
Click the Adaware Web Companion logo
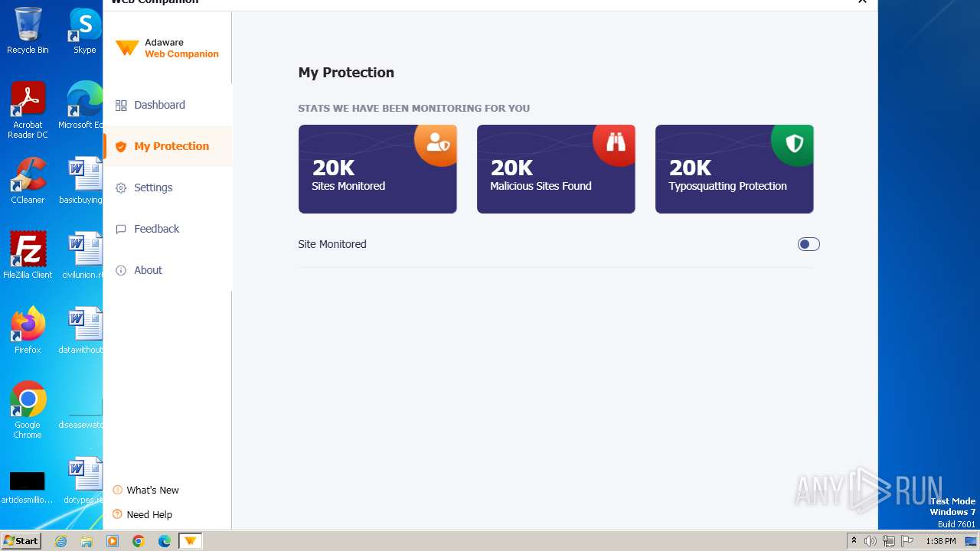tap(167, 48)
